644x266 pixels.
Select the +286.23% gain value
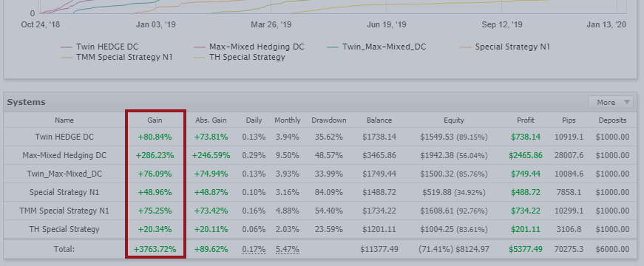(155, 156)
